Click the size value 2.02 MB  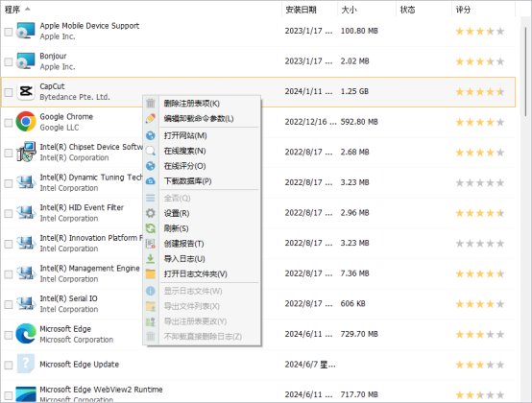point(355,61)
